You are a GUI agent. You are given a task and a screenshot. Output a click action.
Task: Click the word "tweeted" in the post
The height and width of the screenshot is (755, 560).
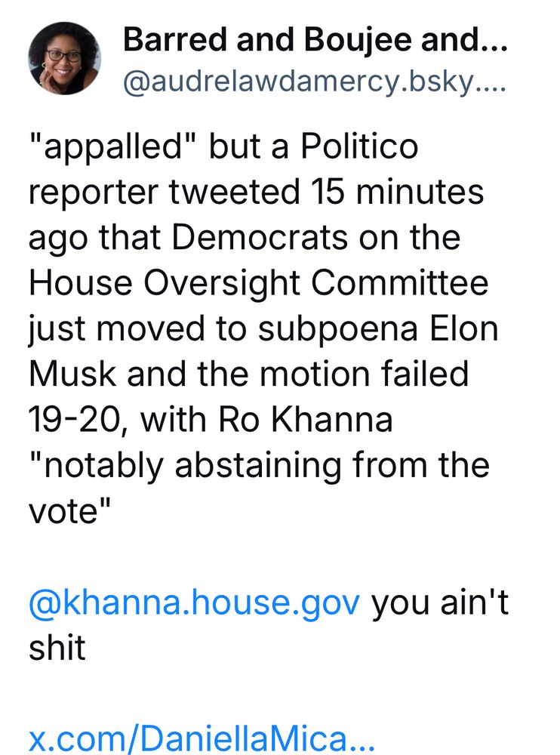point(234,192)
